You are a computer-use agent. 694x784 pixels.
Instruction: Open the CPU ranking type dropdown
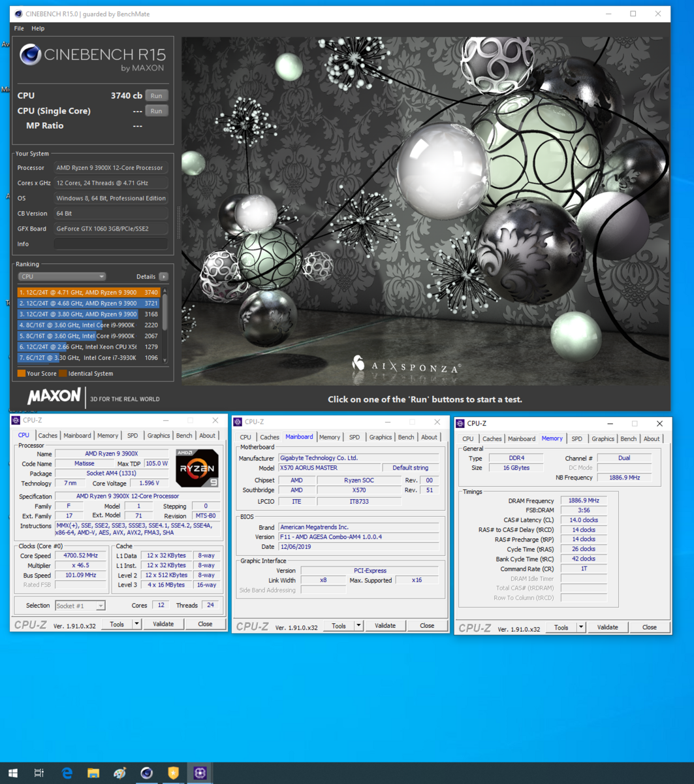61,276
